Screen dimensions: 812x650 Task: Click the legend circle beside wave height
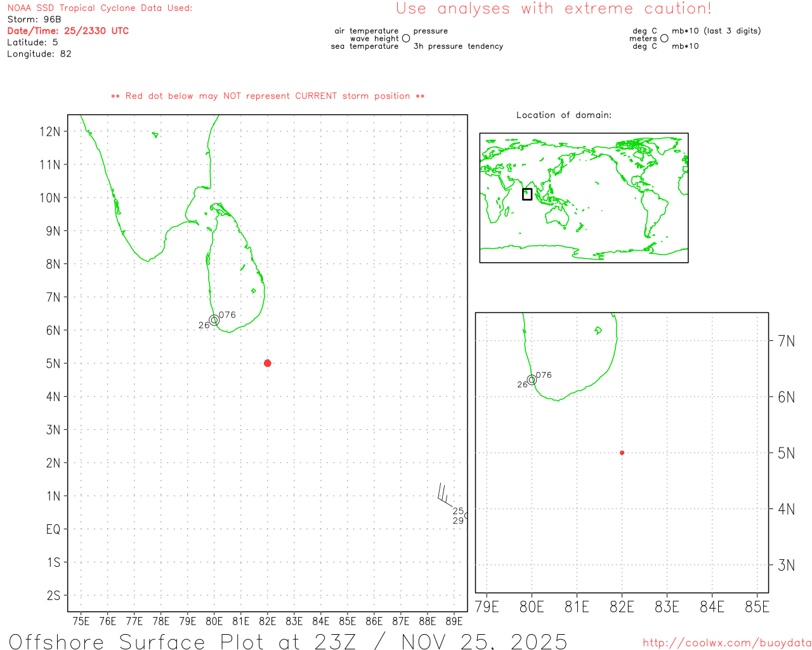[406, 38]
